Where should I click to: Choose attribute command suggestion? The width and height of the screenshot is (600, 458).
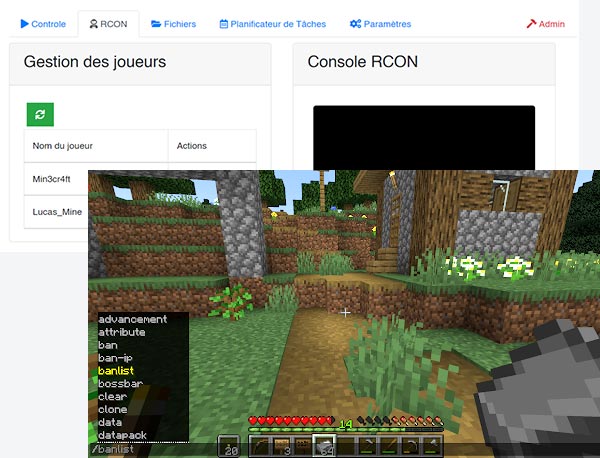pyautogui.click(x=122, y=332)
